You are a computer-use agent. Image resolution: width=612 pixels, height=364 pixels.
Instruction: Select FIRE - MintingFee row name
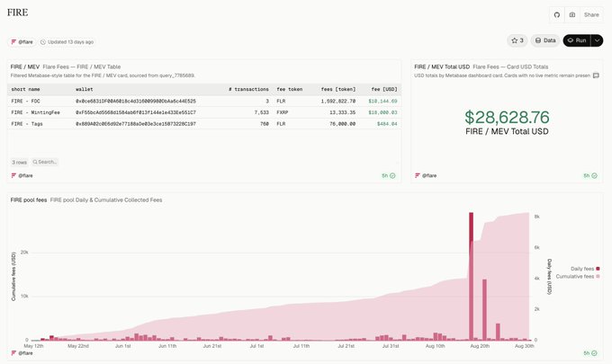[x=35, y=112]
